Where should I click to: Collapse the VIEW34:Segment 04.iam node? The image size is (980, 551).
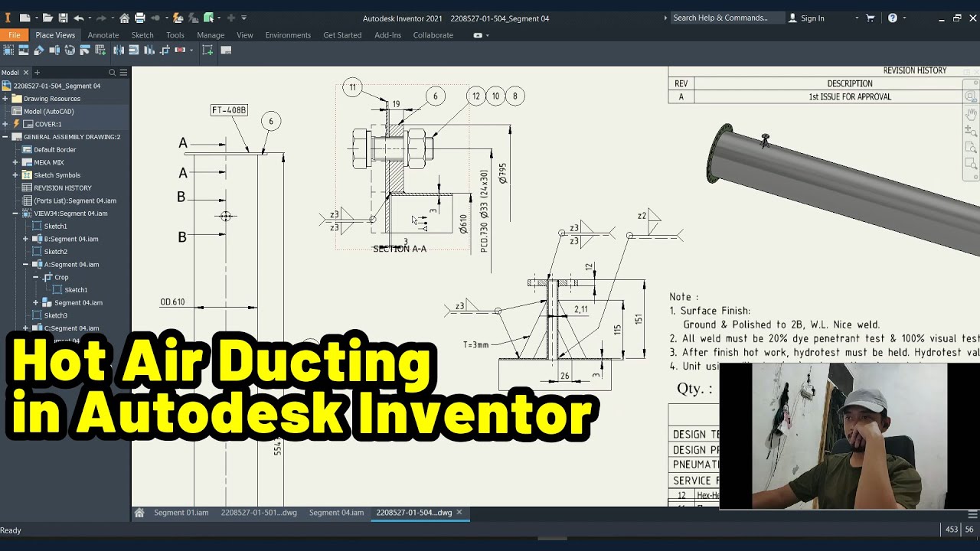15,214
